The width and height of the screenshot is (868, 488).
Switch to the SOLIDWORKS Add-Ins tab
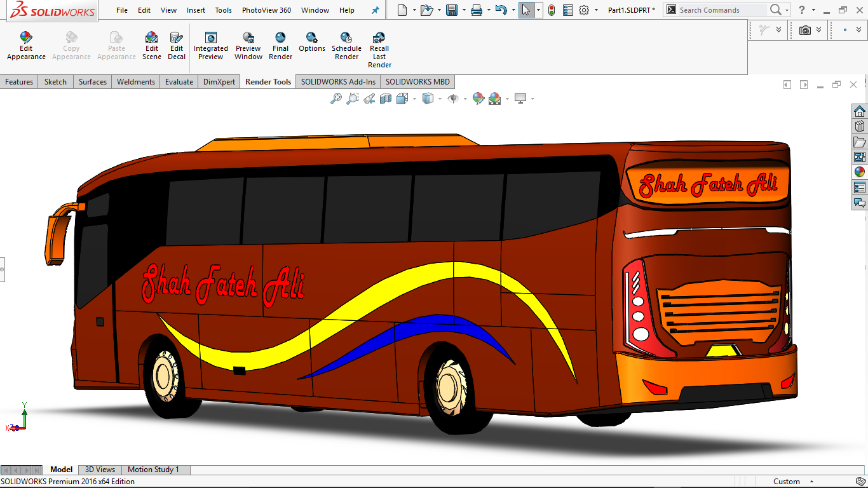pos(338,82)
